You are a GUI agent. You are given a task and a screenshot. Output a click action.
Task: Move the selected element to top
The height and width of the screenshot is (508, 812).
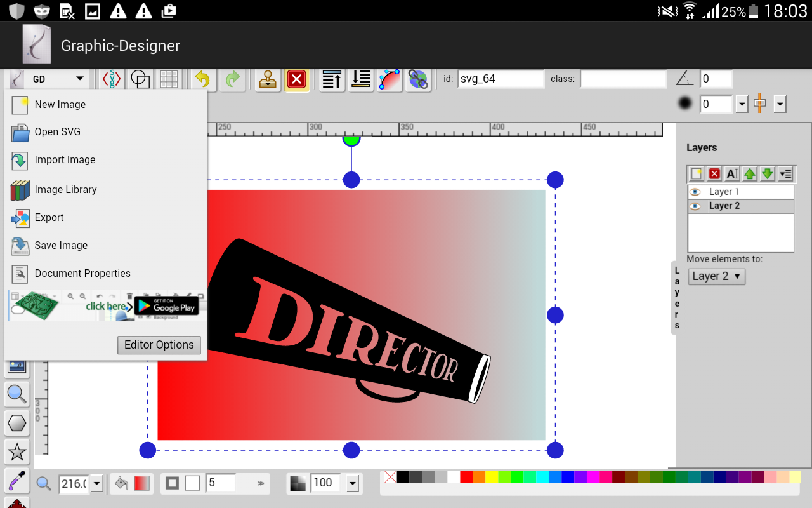332,79
